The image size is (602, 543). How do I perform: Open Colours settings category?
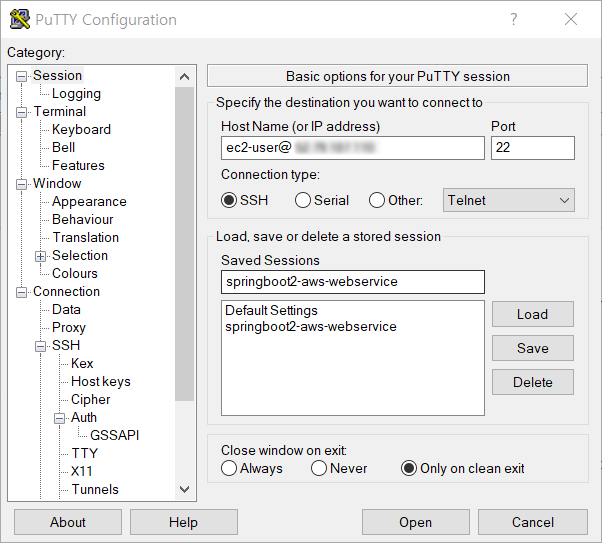point(75,273)
